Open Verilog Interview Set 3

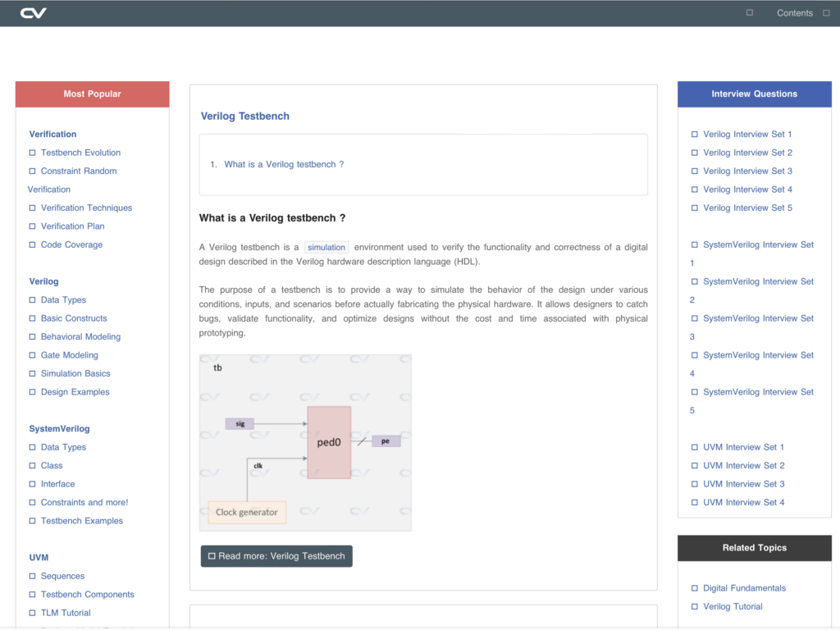click(x=747, y=171)
